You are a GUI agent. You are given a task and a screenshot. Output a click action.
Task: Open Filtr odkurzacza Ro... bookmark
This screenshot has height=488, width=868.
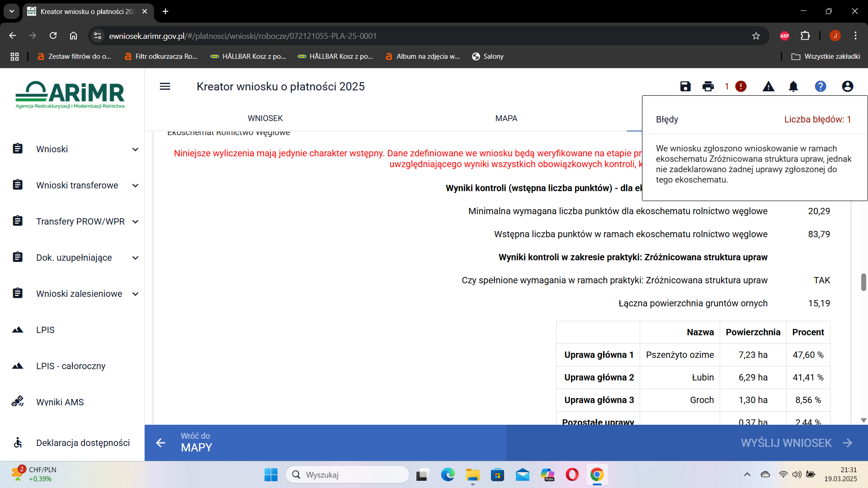161,56
